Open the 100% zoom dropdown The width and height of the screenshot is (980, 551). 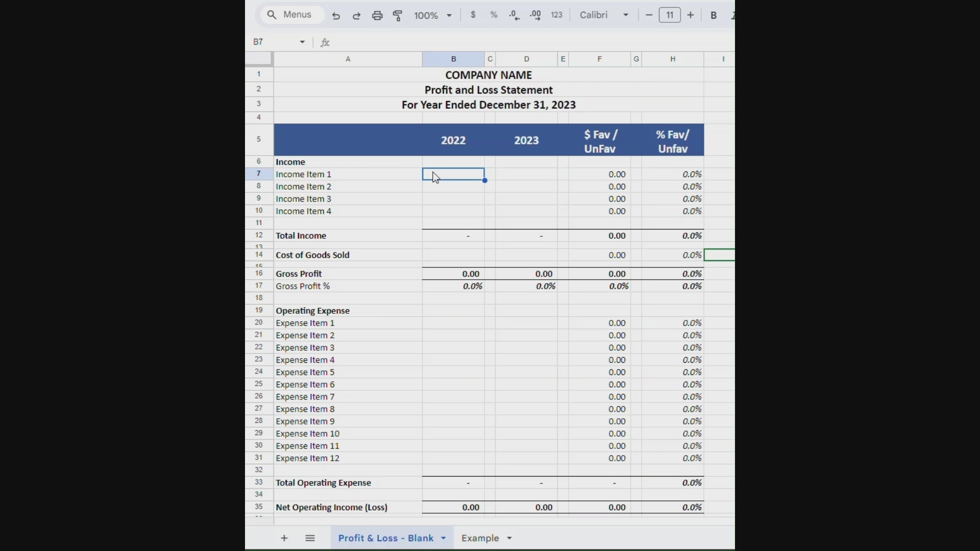pyautogui.click(x=433, y=15)
